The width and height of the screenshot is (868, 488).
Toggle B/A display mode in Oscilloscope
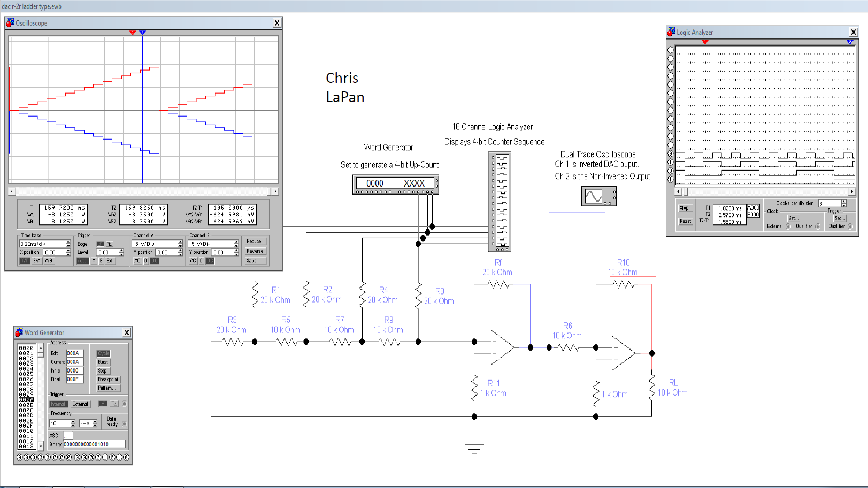pos(36,261)
